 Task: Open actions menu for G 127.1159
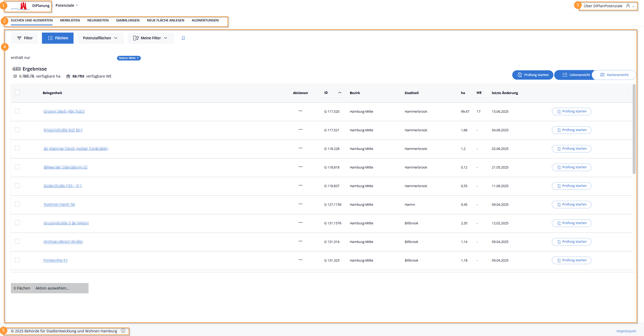point(300,204)
